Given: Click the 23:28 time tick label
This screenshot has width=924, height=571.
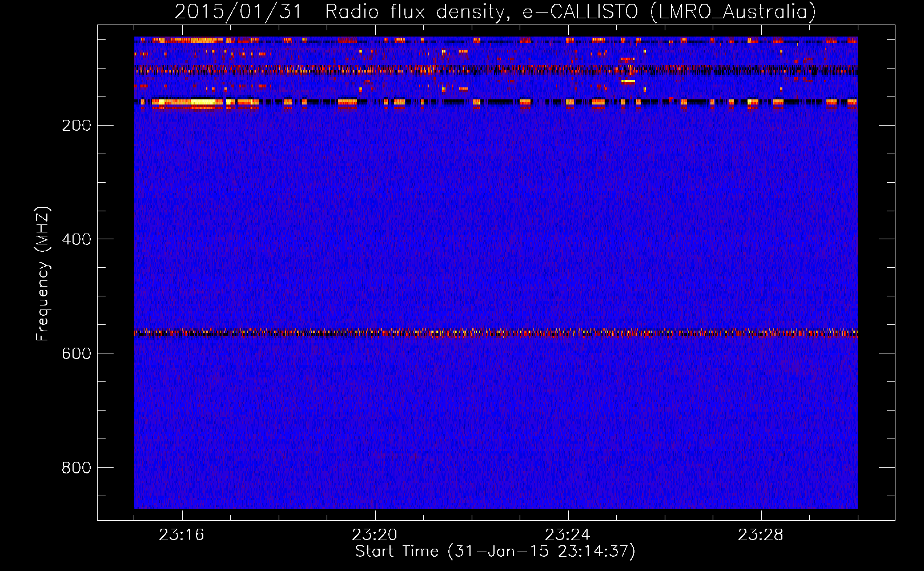Looking at the screenshot, I should (761, 535).
